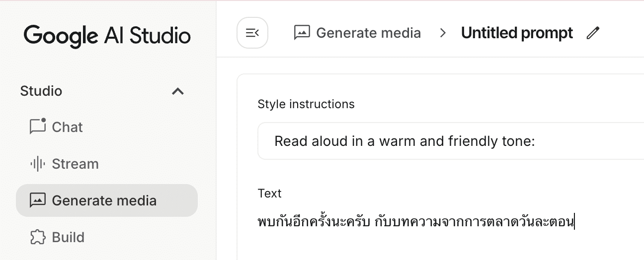This screenshot has width=644, height=260.
Task: Click the Stream waveform icon
Action: [x=38, y=164]
